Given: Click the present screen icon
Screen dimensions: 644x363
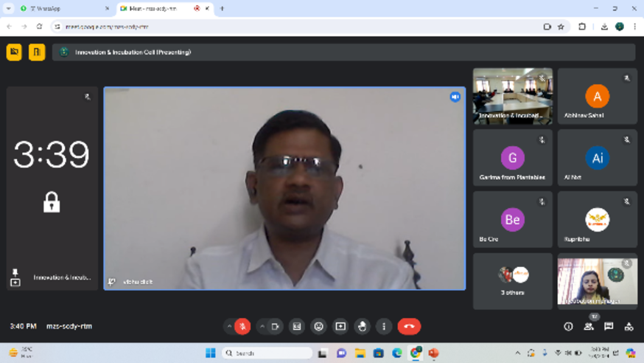Looking at the screenshot, I should pos(340,326).
